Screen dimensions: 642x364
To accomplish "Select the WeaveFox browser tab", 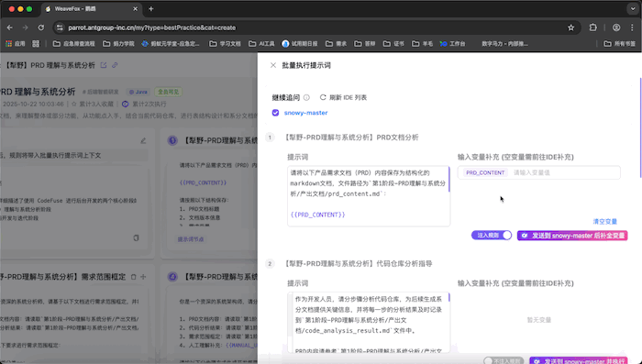I will pyautogui.click(x=91, y=8).
